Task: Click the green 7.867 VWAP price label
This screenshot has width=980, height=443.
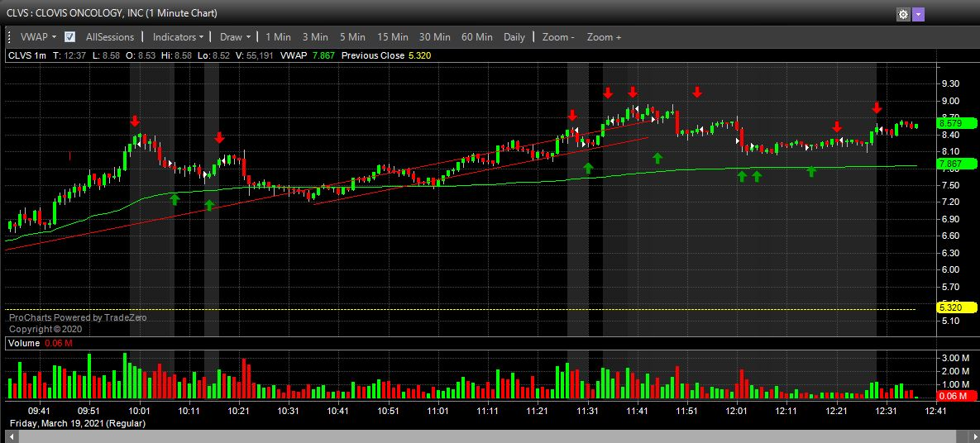Action: [x=957, y=164]
